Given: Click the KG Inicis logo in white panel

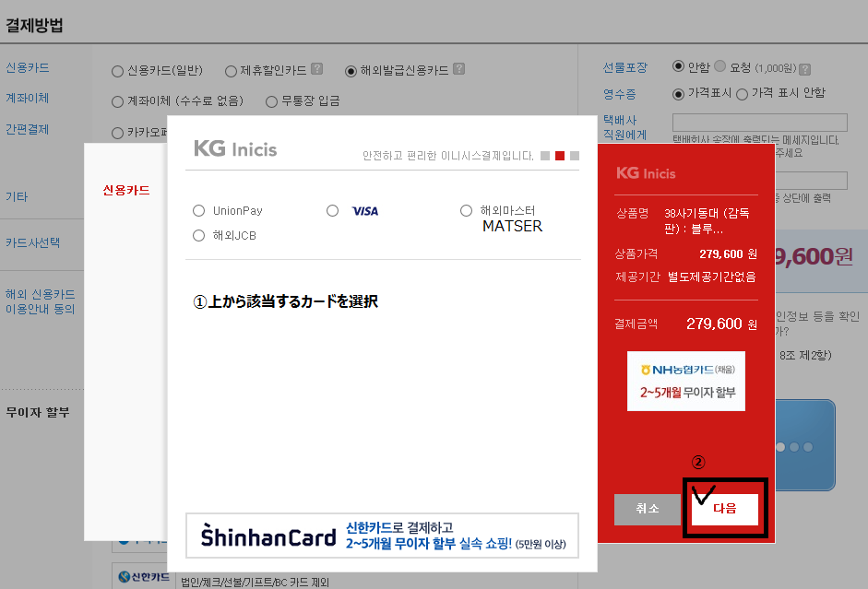Looking at the screenshot, I should point(235,148).
